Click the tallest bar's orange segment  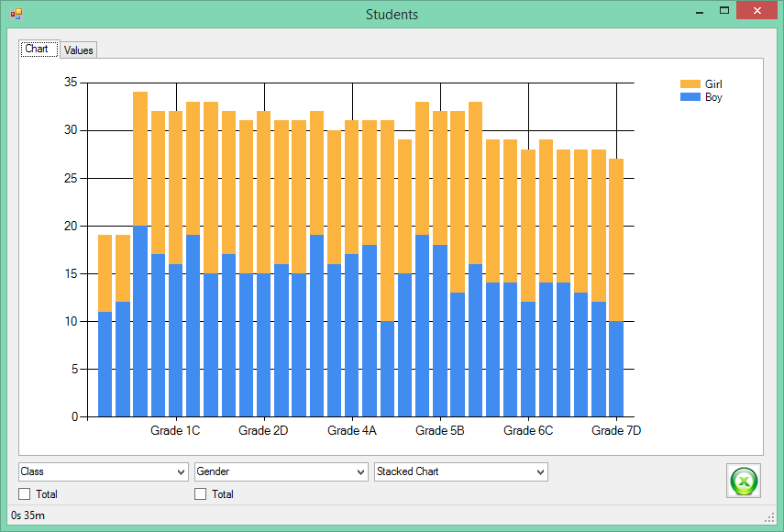[x=140, y=159]
